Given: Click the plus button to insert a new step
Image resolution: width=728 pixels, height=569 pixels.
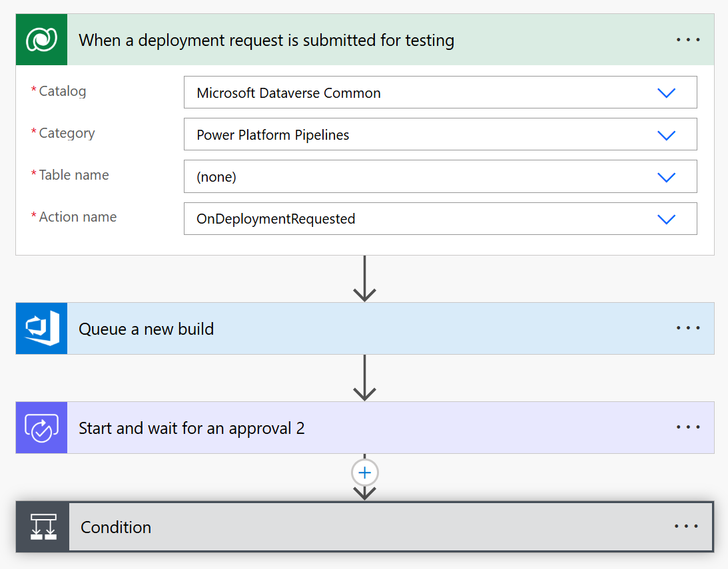Looking at the screenshot, I should click(364, 472).
